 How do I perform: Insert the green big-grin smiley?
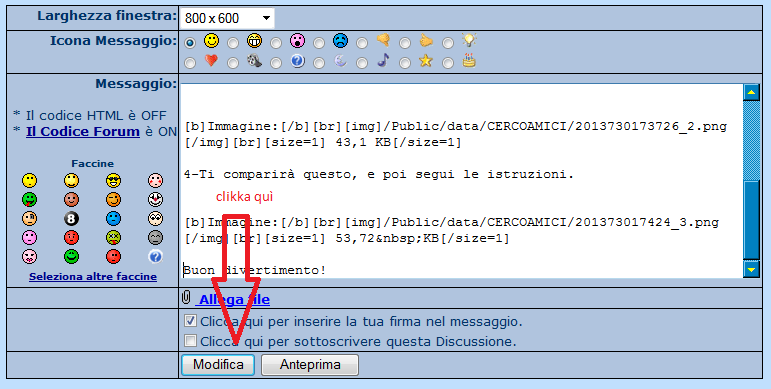tap(71, 257)
